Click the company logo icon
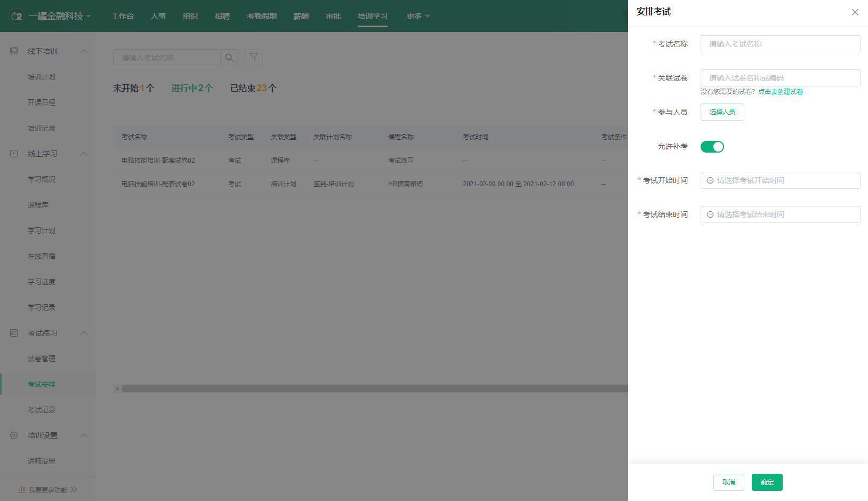Screen dimensions: 868x501 coord(17,16)
